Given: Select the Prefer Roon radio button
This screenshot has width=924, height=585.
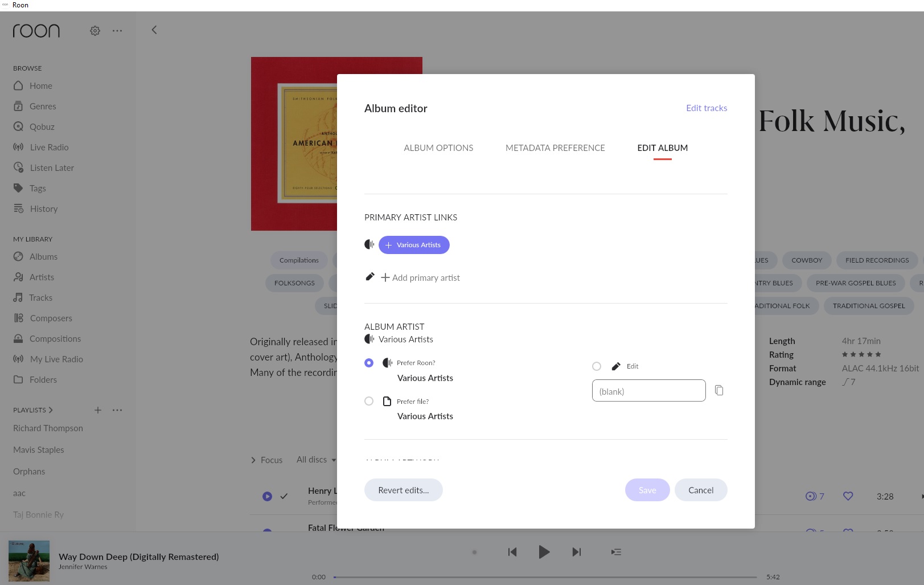Looking at the screenshot, I should 369,363.
